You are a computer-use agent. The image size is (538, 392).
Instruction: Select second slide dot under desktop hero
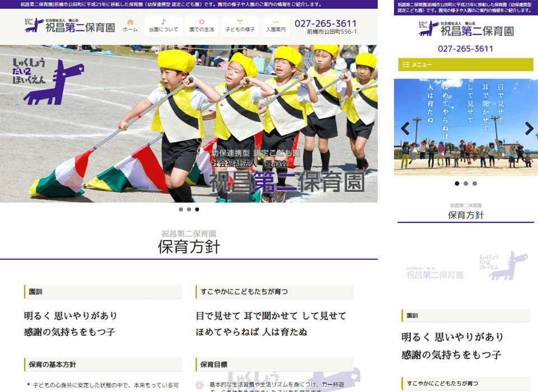[x=189, y=209]
